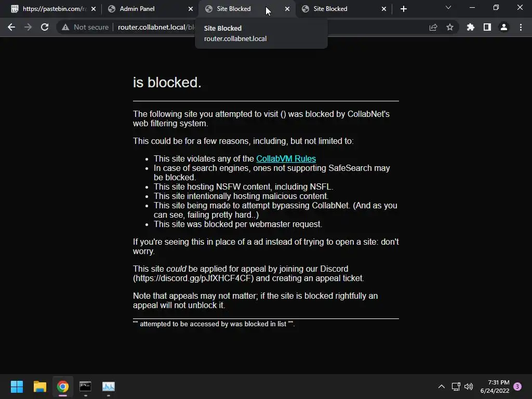Click the Chrome taskbar icon
Screen dimensions: 532x399
point(63,387)
